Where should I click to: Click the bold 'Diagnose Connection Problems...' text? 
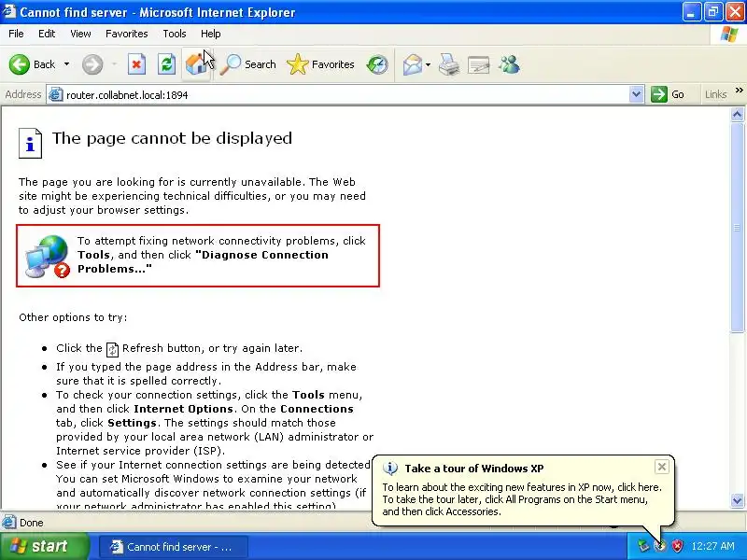coord(203,262)
